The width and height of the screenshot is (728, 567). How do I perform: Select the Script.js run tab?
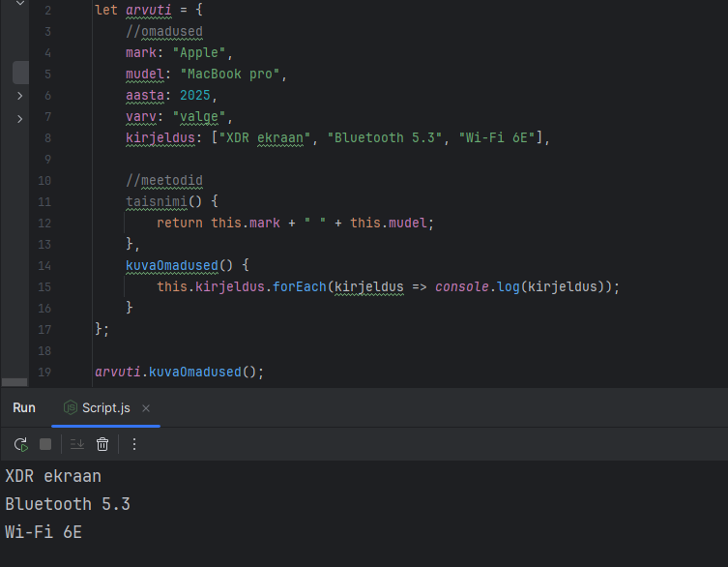104,408
